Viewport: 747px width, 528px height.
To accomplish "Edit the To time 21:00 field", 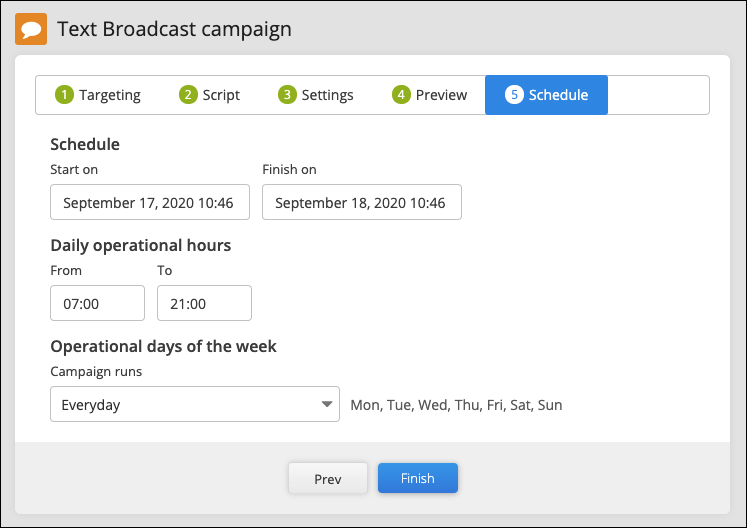I will pyautogui.click(x=204, y=303).
